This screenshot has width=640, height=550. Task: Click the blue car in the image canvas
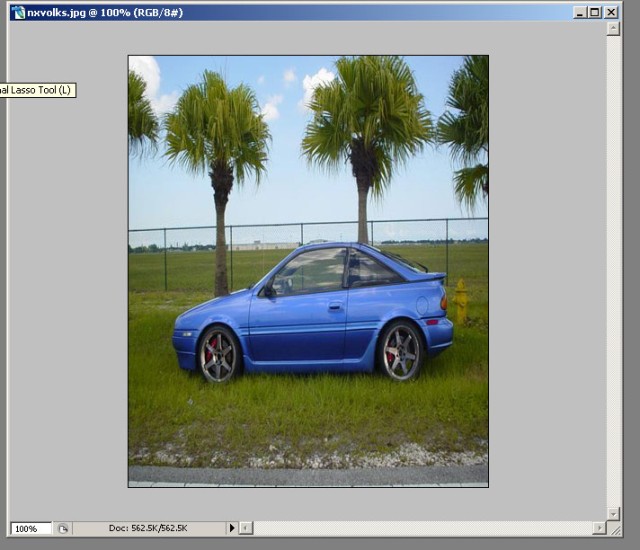coord(313,312)
